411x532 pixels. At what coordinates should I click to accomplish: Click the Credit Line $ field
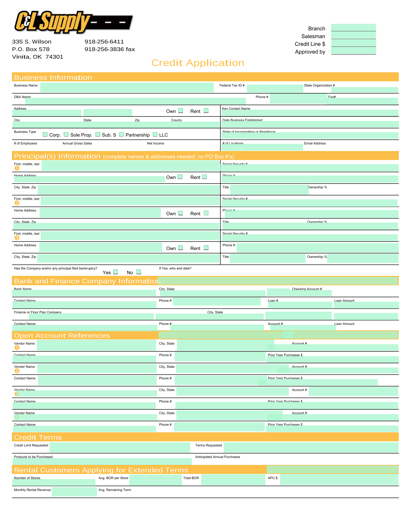353,43
